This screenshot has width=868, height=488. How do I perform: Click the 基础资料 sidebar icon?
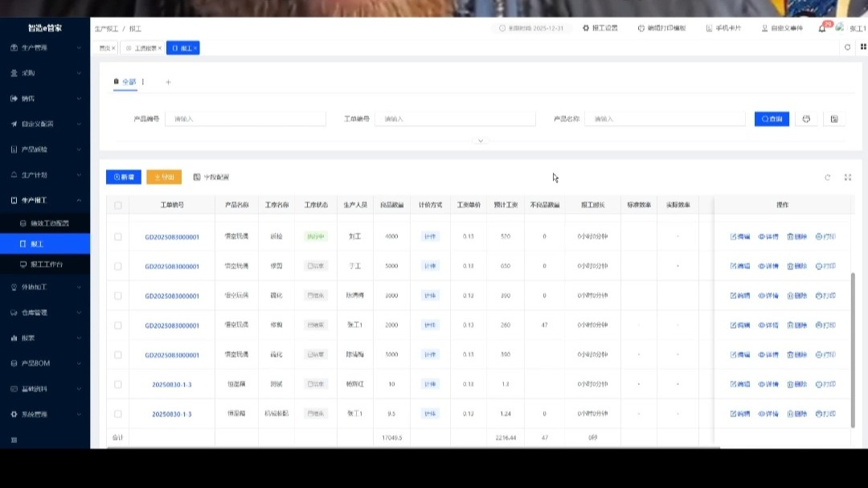click(14, 389)
